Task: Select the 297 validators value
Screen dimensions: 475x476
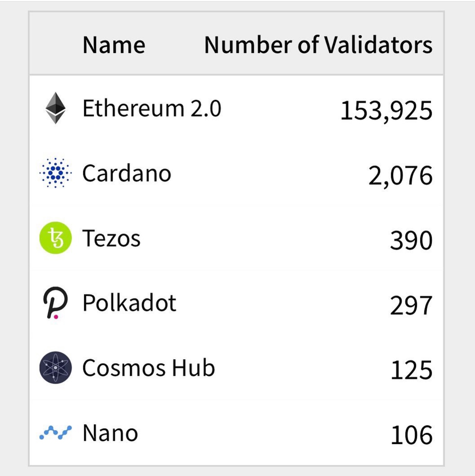Action: [411, 306]
